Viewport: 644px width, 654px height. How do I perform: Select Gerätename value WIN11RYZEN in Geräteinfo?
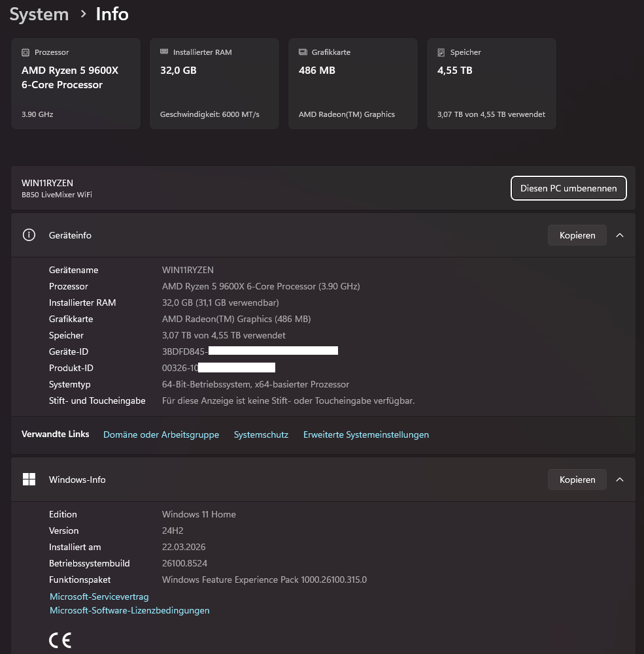click(x=188, y=270)
